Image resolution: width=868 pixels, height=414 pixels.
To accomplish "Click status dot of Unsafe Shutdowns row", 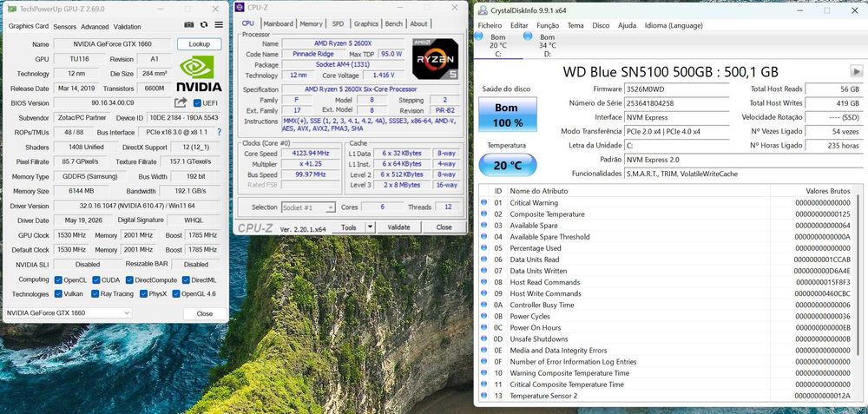I will pos(483,338).
